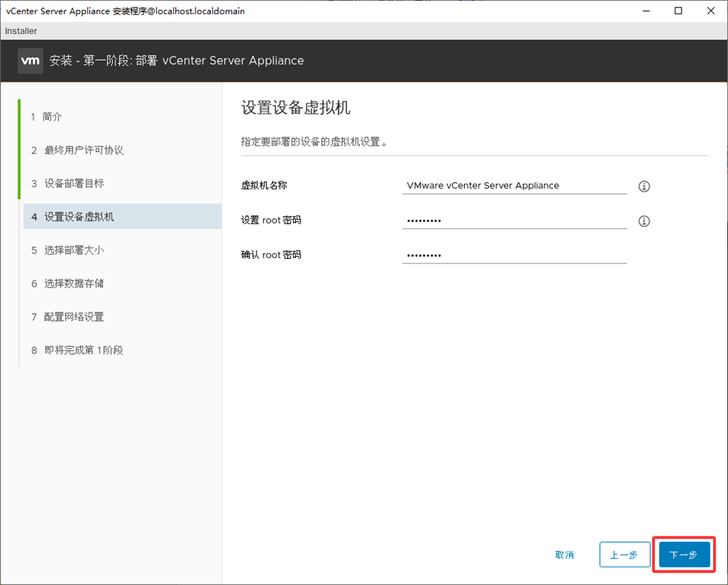
Task: Click info icon beside root password field
Action: point(644,221)
